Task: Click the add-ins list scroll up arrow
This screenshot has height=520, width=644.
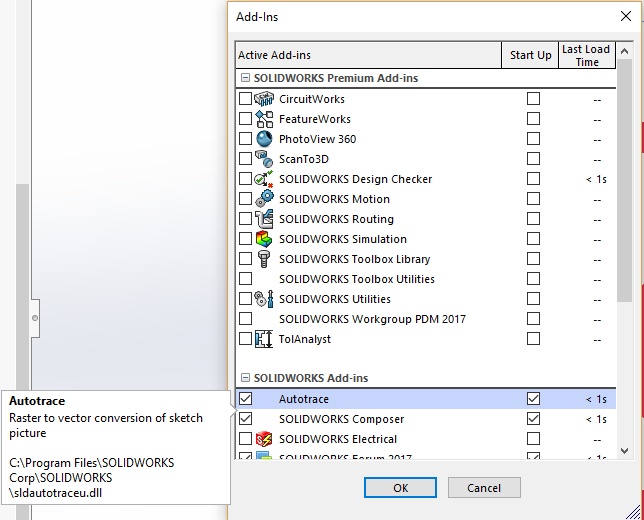Action: (x=624, y=51)
